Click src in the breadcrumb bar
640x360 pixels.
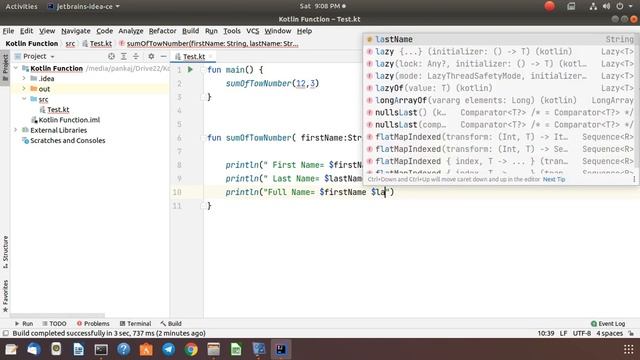pos(70,44)
